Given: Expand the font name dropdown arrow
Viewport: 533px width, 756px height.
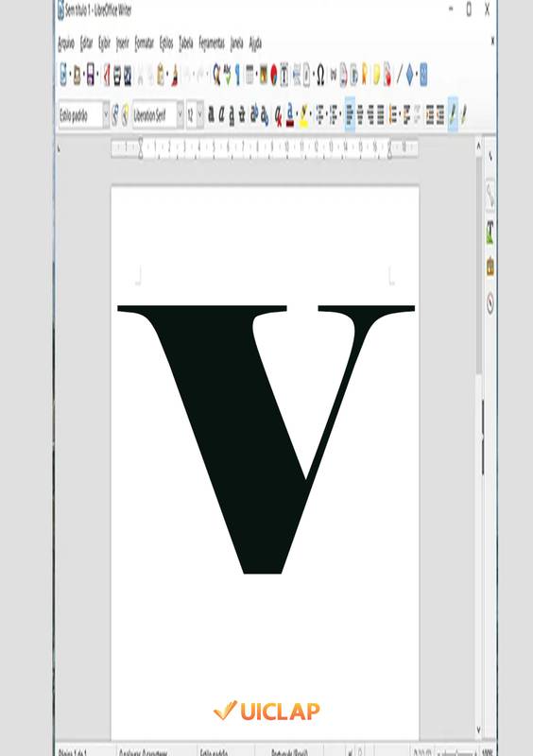Looking at the screenshot, I should click(x=181, y=115).
